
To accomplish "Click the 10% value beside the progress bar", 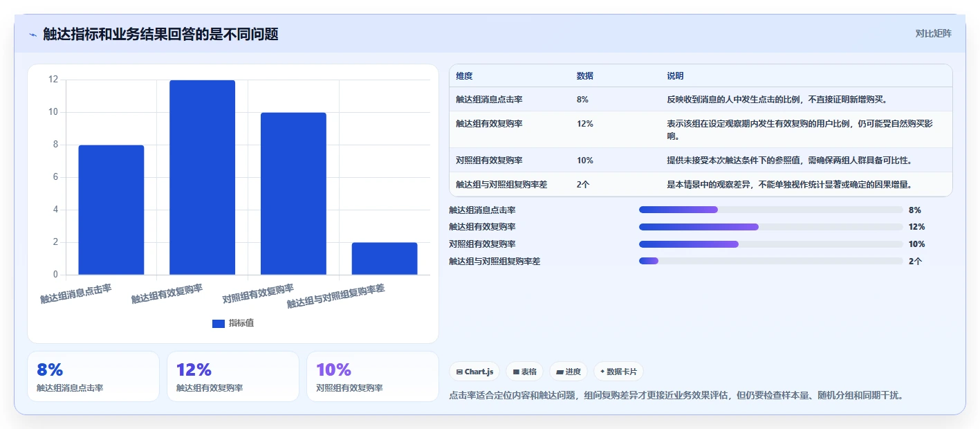I will [x=917, y=244].
